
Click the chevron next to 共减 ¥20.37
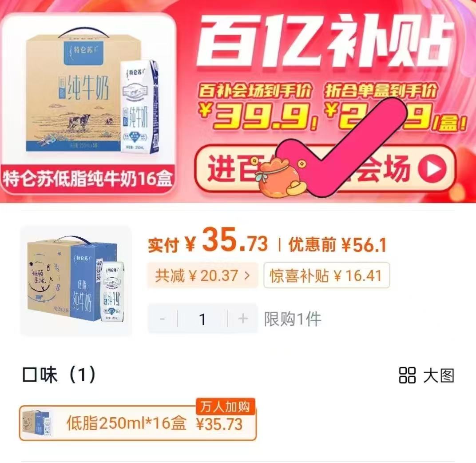[x=247, y=275]
